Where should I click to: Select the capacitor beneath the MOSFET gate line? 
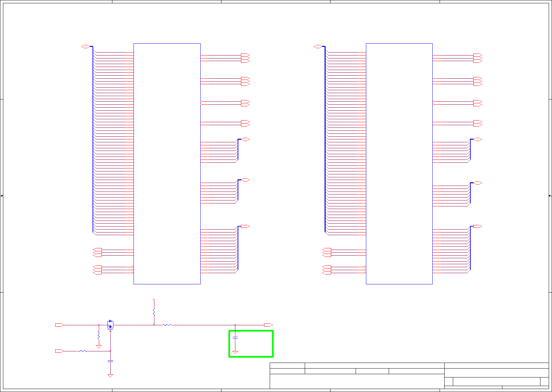[x=110, y=361]
